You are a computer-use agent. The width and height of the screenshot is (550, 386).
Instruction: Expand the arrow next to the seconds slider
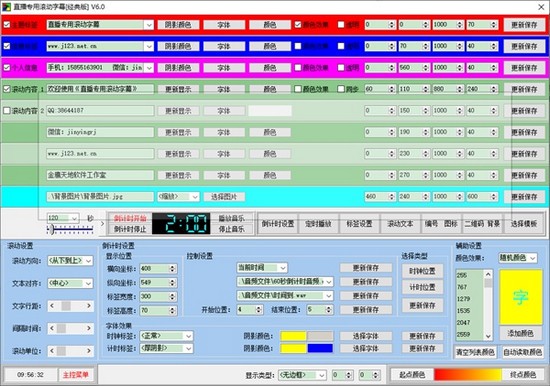tap(102, 224)
